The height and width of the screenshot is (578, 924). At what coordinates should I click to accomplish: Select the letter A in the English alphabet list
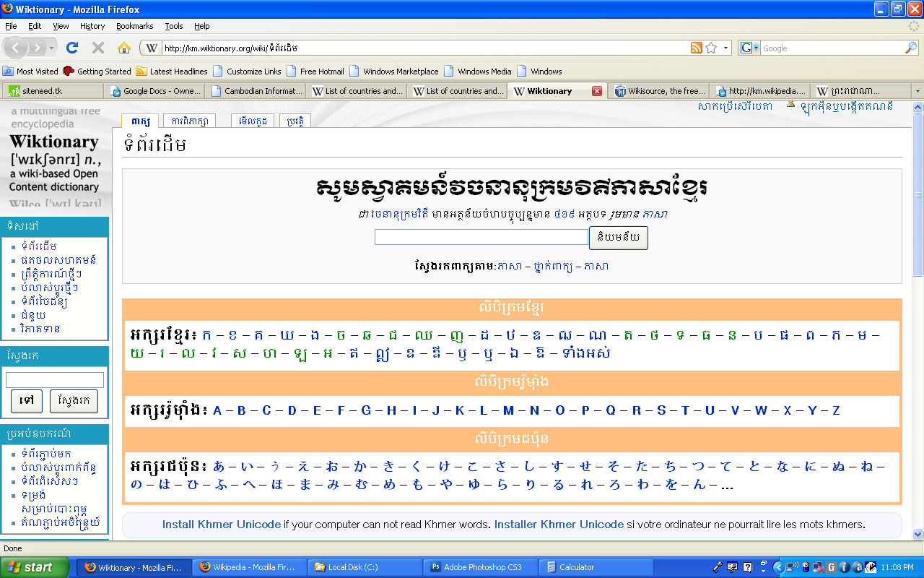tap(217, 410)
